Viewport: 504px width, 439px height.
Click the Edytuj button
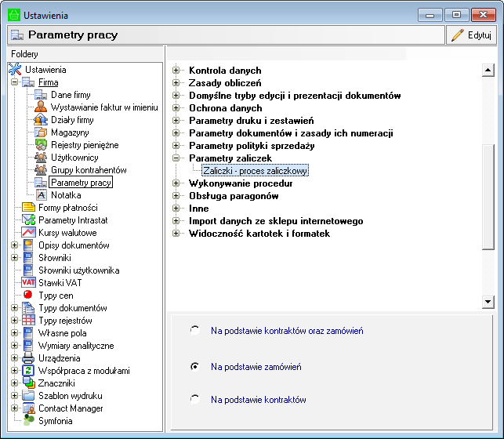(471, 34)
